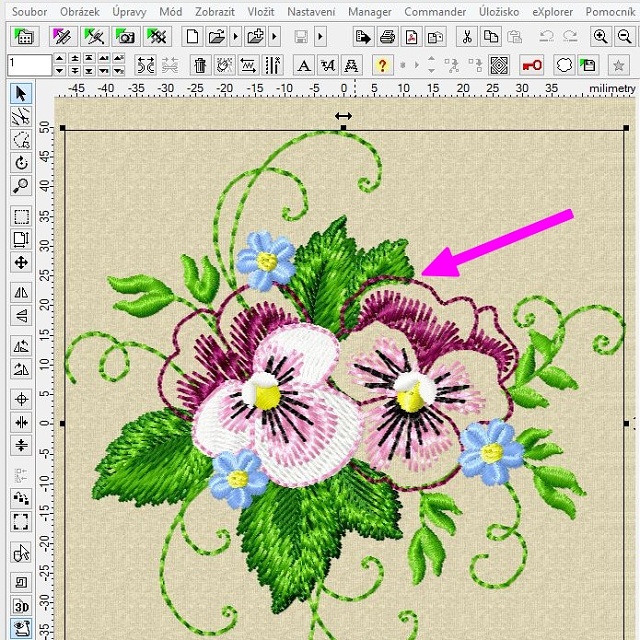Viewport: 640px width, 640px height.
Task: Zoom in with plus magnifier icon
Action: click(600, 37)
